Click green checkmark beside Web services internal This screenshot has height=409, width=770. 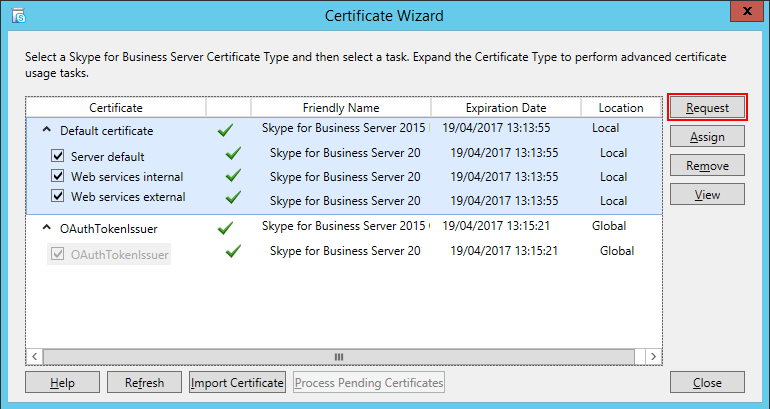coord(233,175)
